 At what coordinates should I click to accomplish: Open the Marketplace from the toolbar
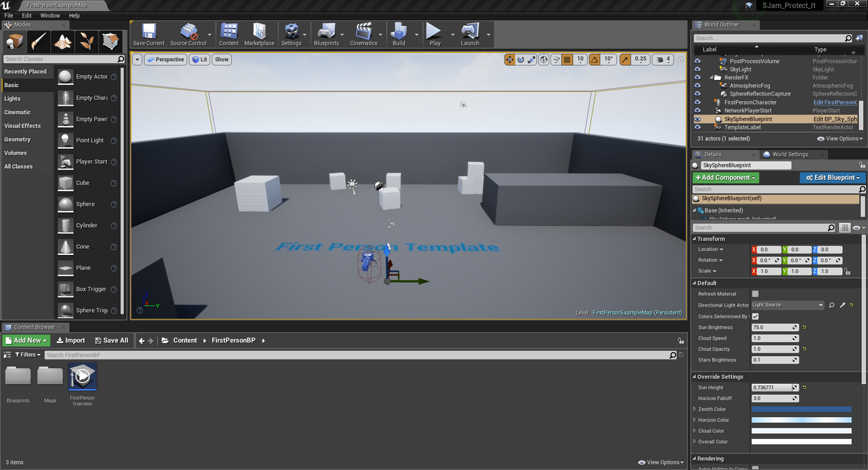pos(259,34)
